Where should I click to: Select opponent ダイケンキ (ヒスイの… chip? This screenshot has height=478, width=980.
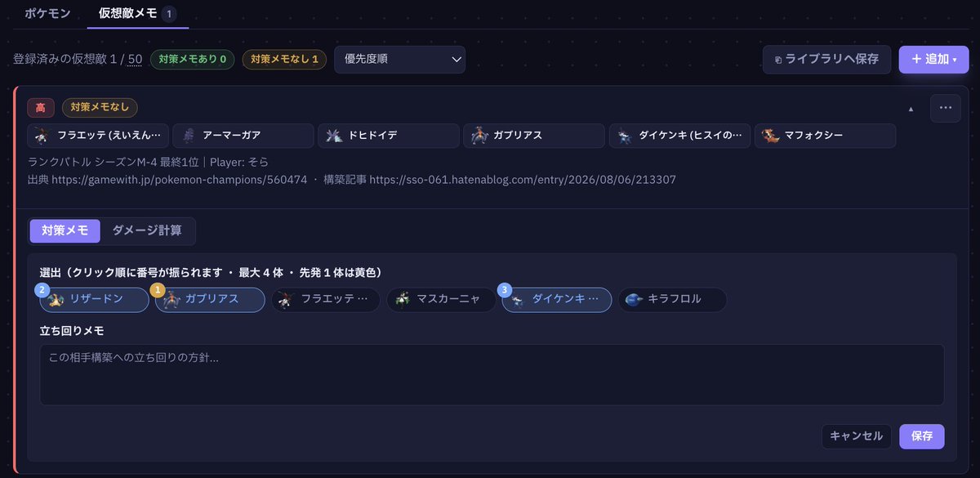point(679,136)
